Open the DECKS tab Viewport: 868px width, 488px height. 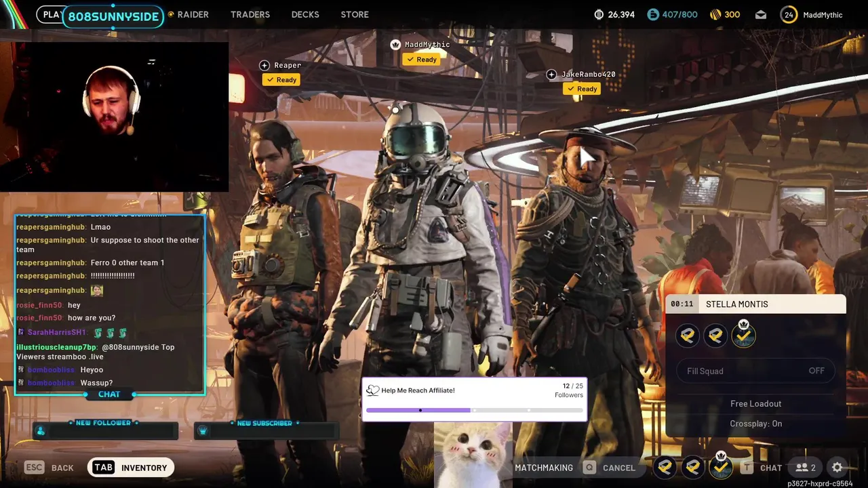[305, 14]
